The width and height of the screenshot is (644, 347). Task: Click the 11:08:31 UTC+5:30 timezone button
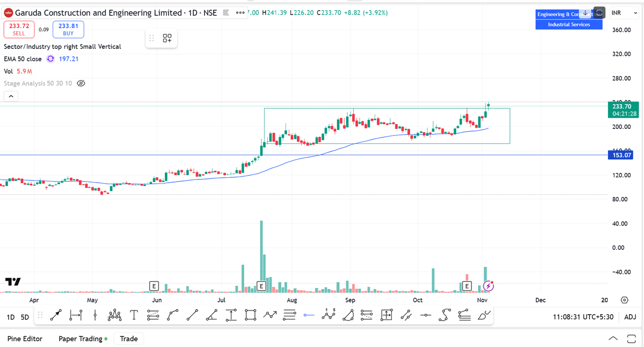pyautogui.click(x=583, y=317)
